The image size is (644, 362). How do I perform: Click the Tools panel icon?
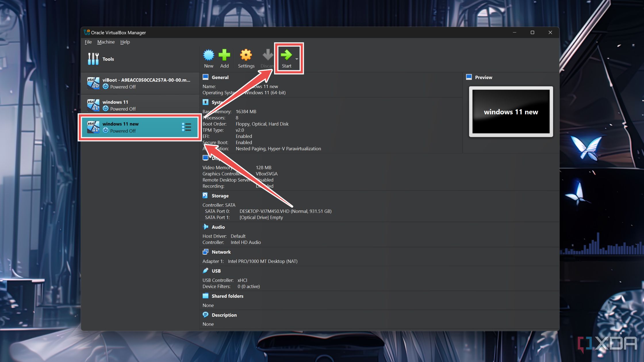pyautogui.click(x=93, y=59)
